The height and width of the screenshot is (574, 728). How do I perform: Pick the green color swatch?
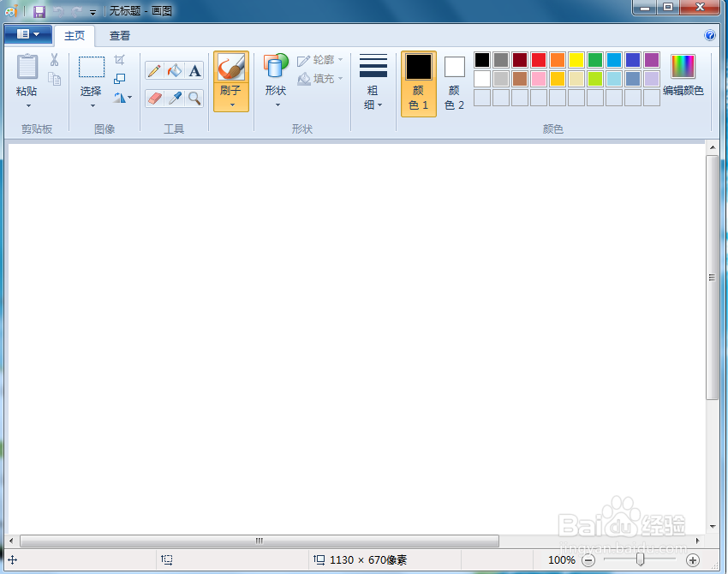pos(594,60)
